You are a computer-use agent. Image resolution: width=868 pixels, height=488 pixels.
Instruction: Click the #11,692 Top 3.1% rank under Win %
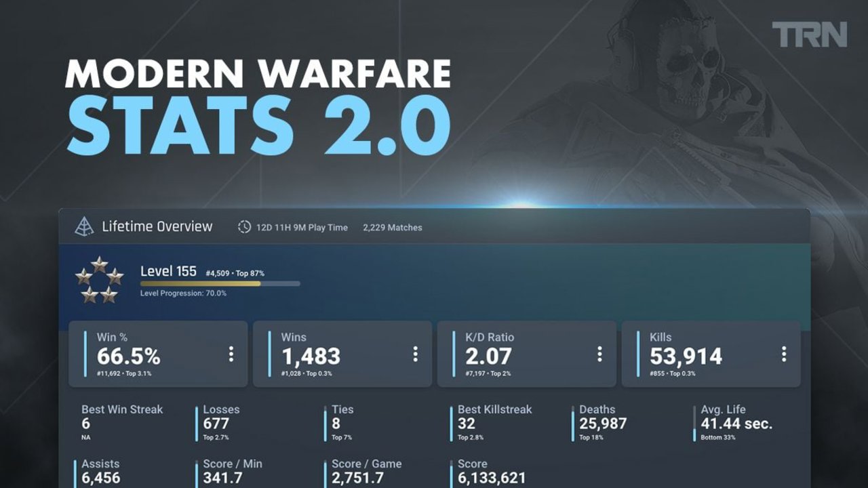124,373
